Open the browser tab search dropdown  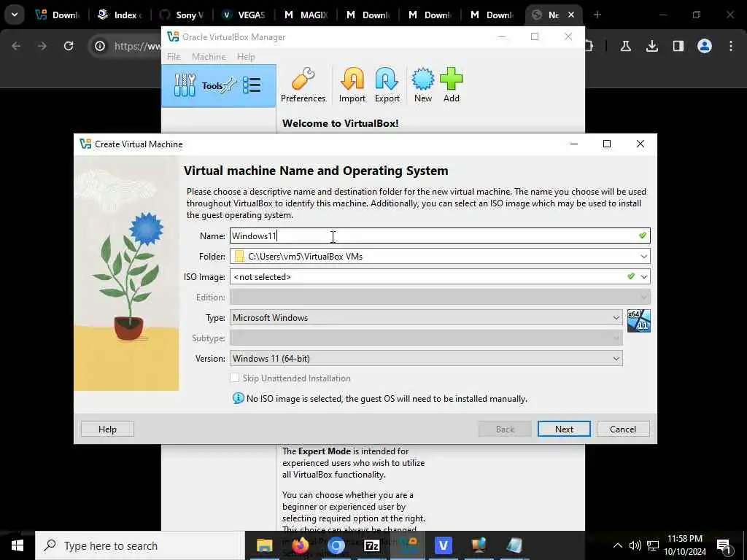point(15,15)
